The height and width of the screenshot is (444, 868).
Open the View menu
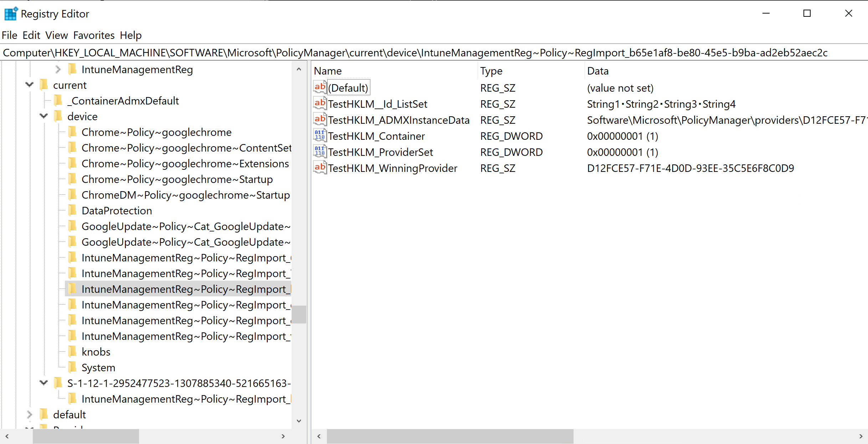tap(56, 35)
